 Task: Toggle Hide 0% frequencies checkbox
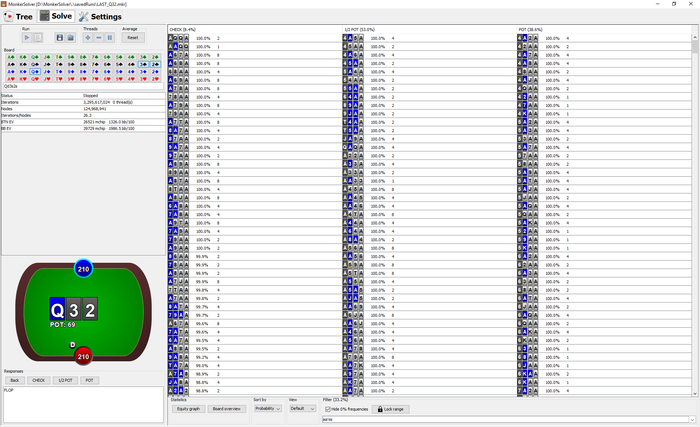coord(328,409)
